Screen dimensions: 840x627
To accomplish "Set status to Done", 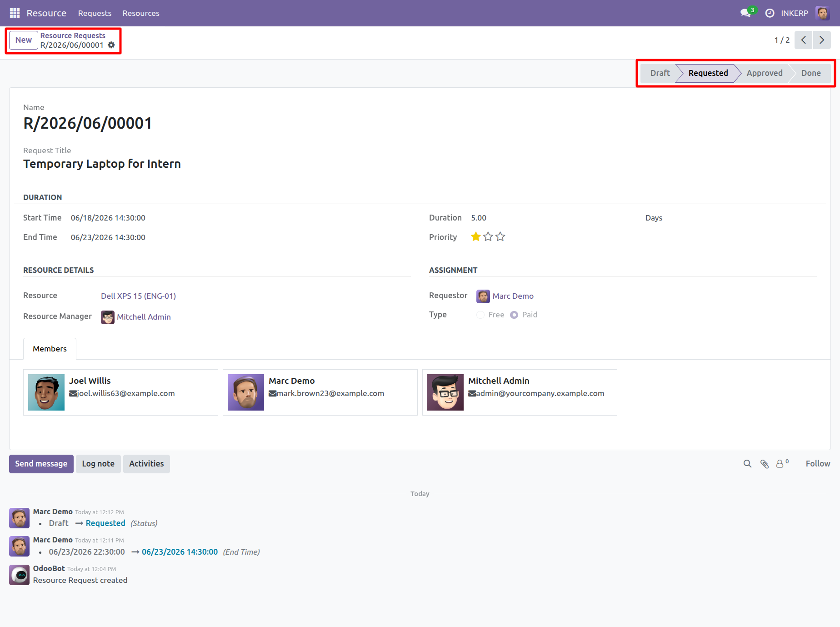I will pyautogui.click(x=810, y=73).
